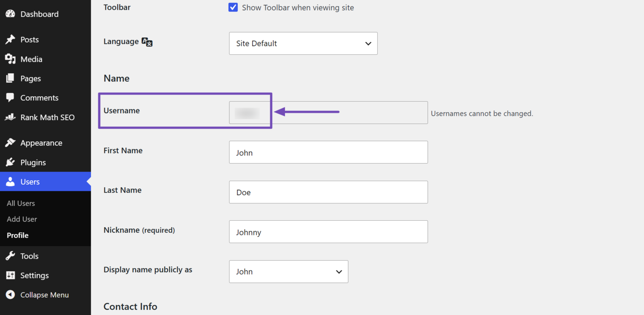
Task: Click the 'Toolbar' row label
Action: coord(117,7)
